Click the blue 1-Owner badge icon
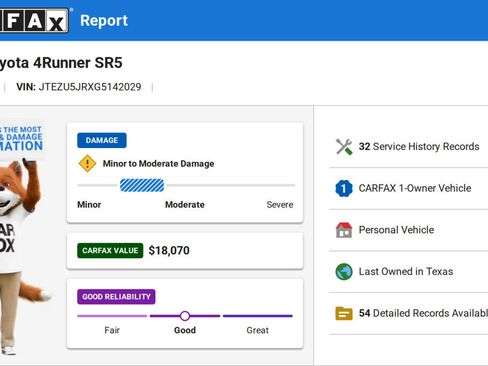The image size is (488, 366). [x=344, y=188]
